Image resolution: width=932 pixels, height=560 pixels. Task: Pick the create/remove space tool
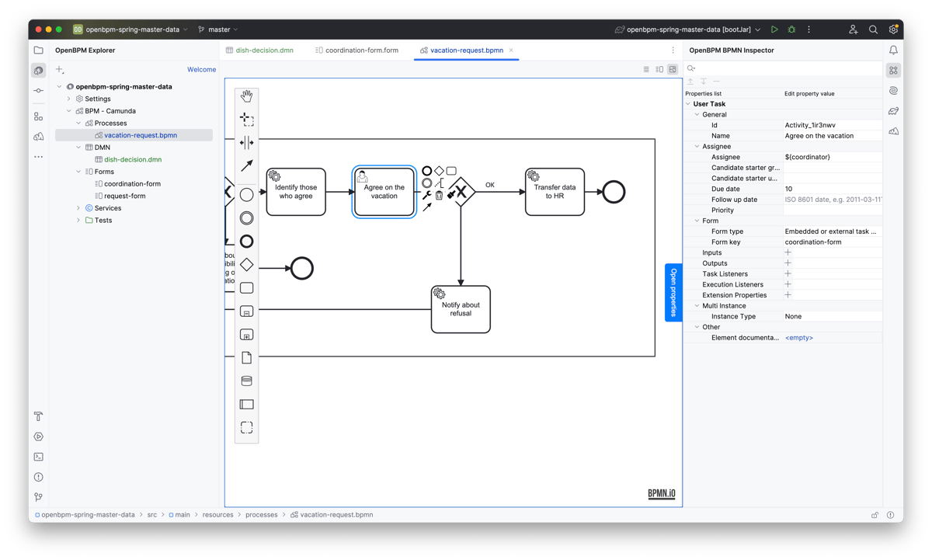click(246, 143)
